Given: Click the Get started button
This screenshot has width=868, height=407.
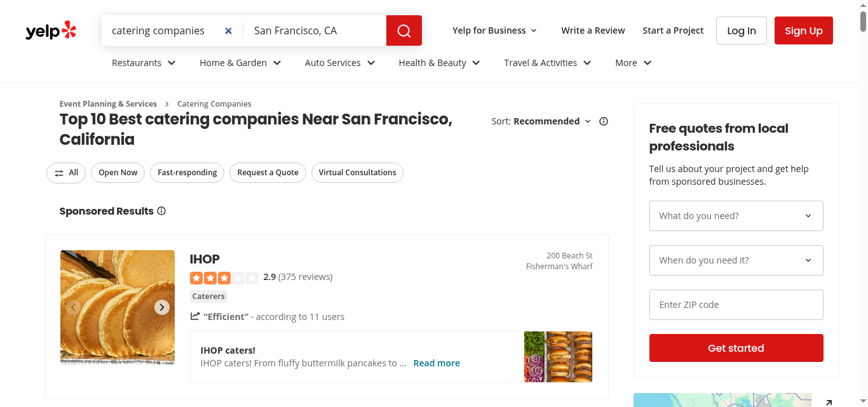Looking at the screenshot, I should coord(736,348).
